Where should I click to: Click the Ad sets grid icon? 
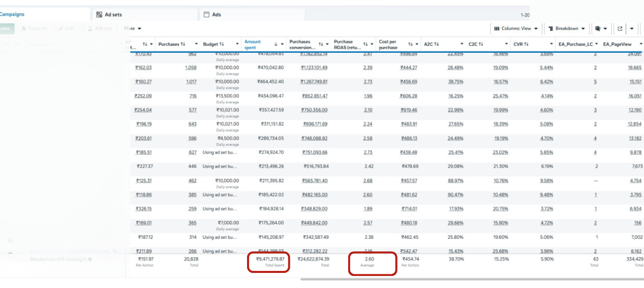[x=99, y=15]
